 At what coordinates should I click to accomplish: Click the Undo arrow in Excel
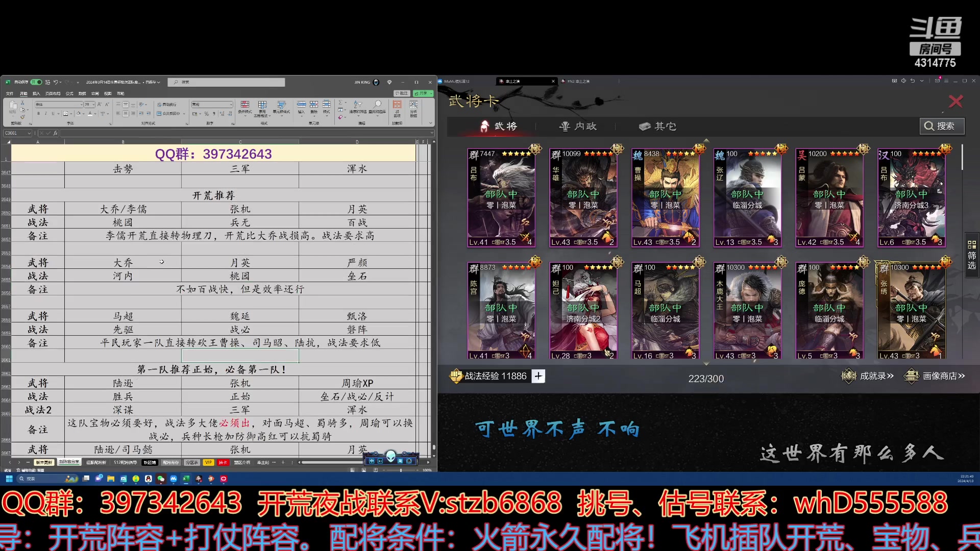56,82
